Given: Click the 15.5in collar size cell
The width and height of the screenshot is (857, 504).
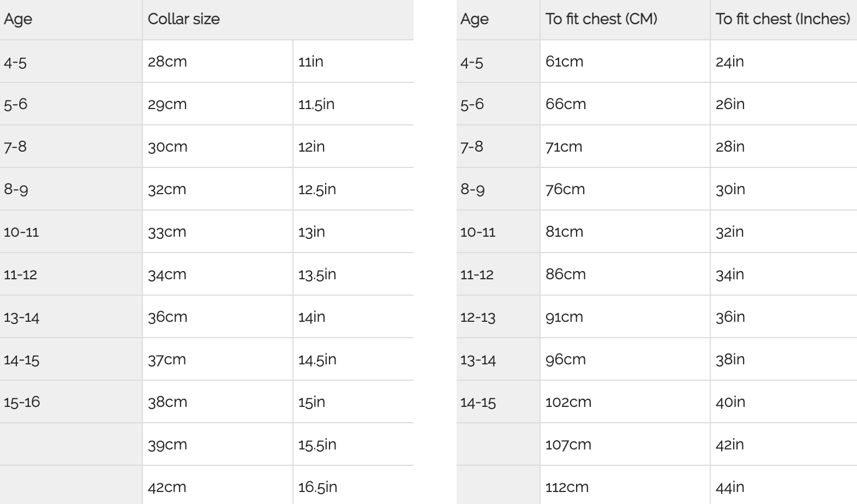Looking at the screenshot, I should click(x=317, y=445).
